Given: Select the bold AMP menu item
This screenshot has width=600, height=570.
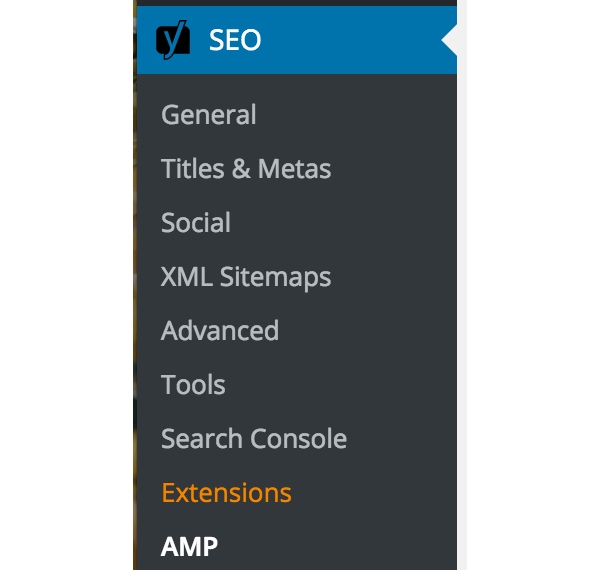Looking at the screenshot, I should (189, 547).
